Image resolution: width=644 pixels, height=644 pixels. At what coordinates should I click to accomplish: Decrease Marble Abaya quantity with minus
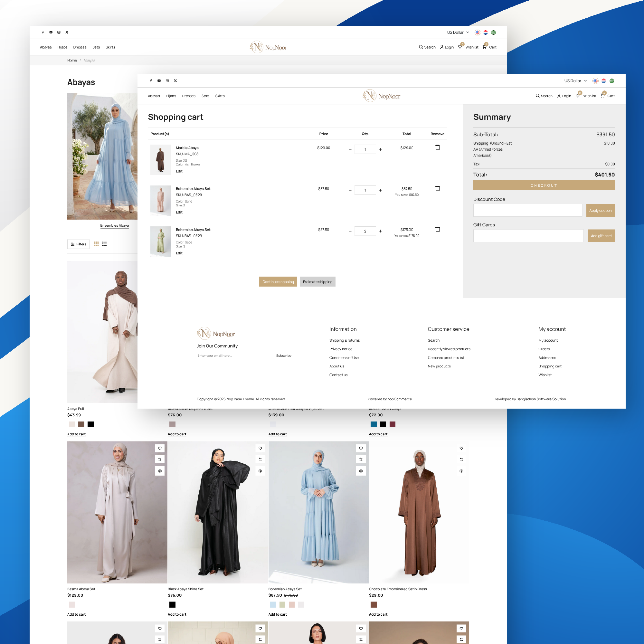[350, 149]
